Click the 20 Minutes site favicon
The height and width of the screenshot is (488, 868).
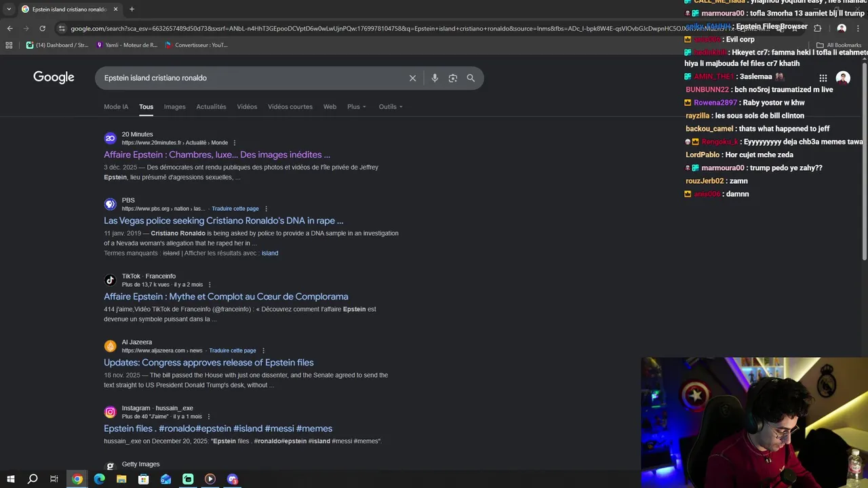[x=111, y=138]
